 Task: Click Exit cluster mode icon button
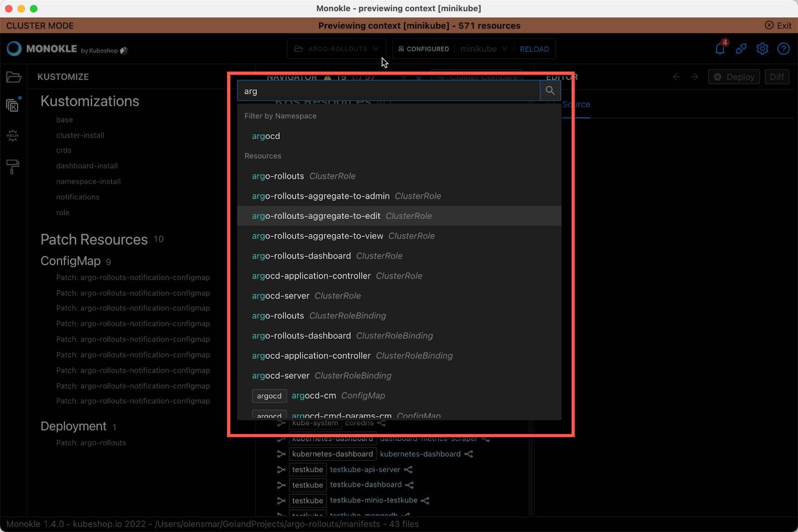[778, 25]
